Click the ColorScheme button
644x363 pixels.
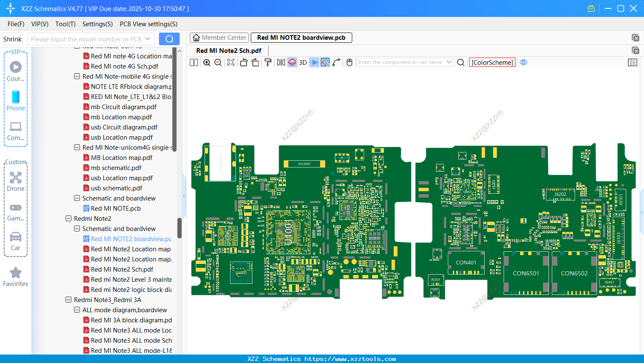coord(492,62)
